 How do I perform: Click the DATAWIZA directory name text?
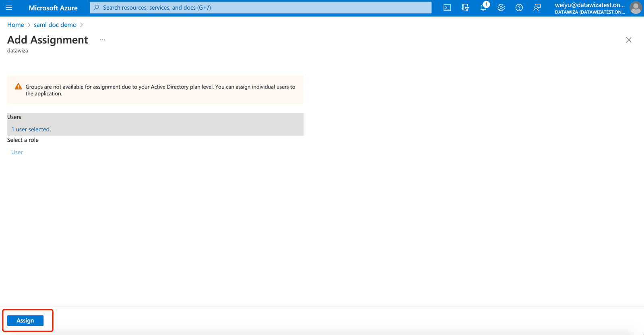tap(590, 12)
